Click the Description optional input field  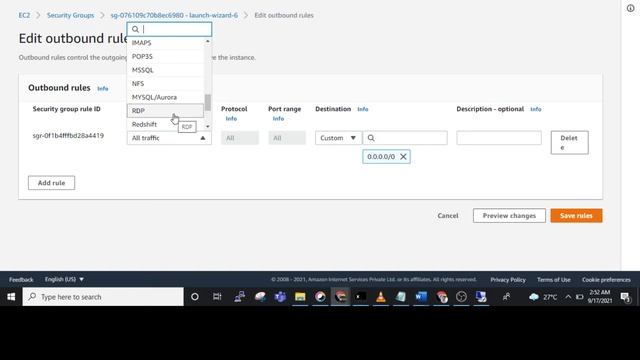499,138
